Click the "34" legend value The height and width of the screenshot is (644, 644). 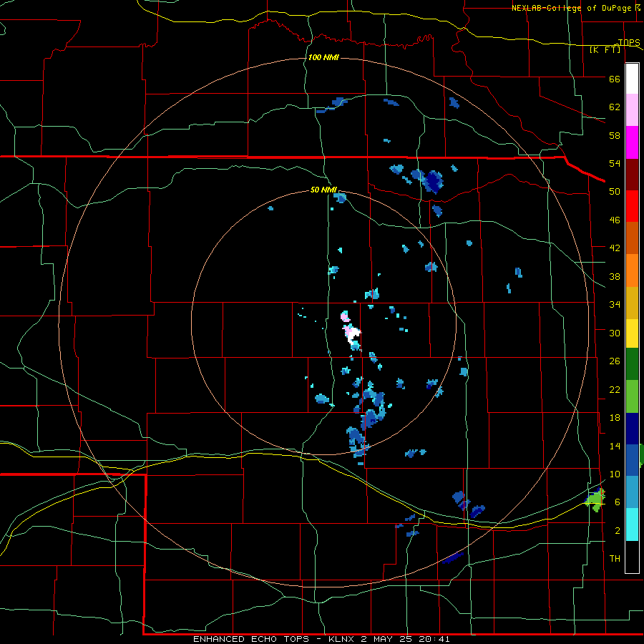tap(615, 305)
